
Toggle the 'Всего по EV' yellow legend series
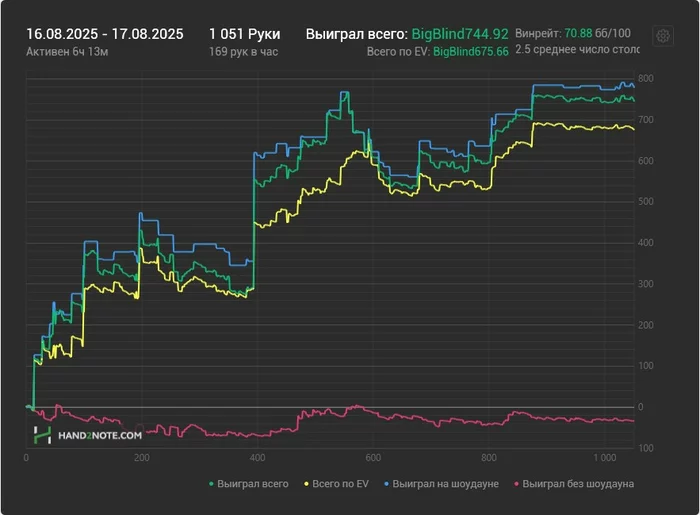337,484
